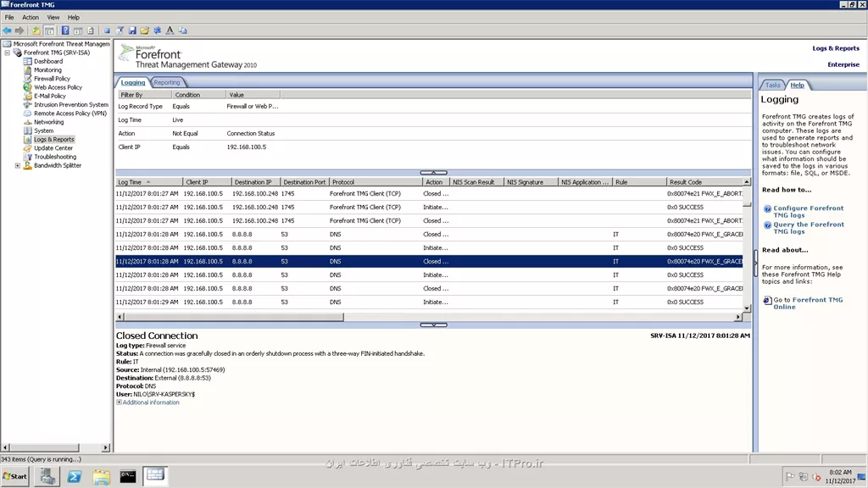Sort by Result Code column header
This screenshot has width=868, height=488.
click(x=704, y=182)
